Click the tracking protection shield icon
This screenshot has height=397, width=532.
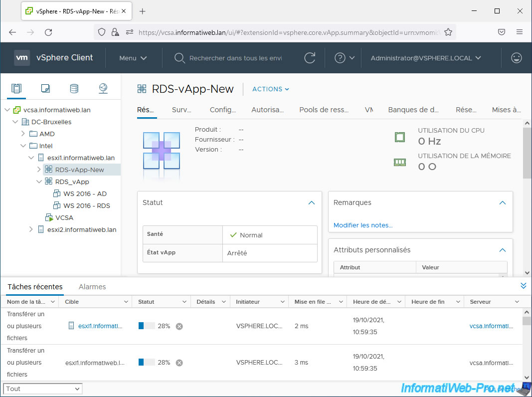[101, 32]
